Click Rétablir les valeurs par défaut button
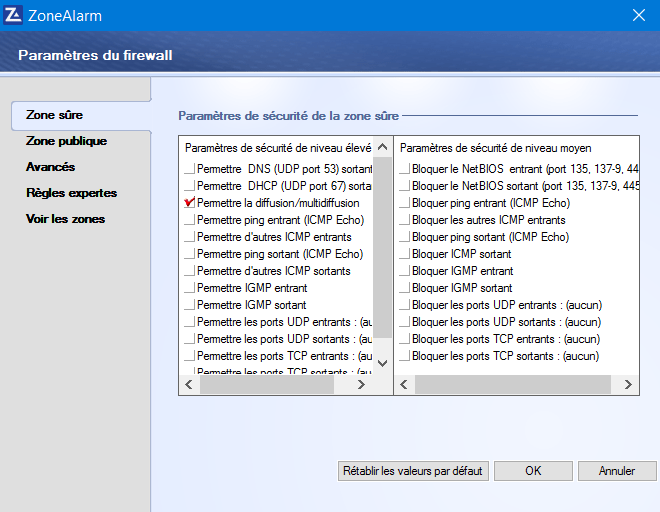The image size is (660, 512). (413, 471)
